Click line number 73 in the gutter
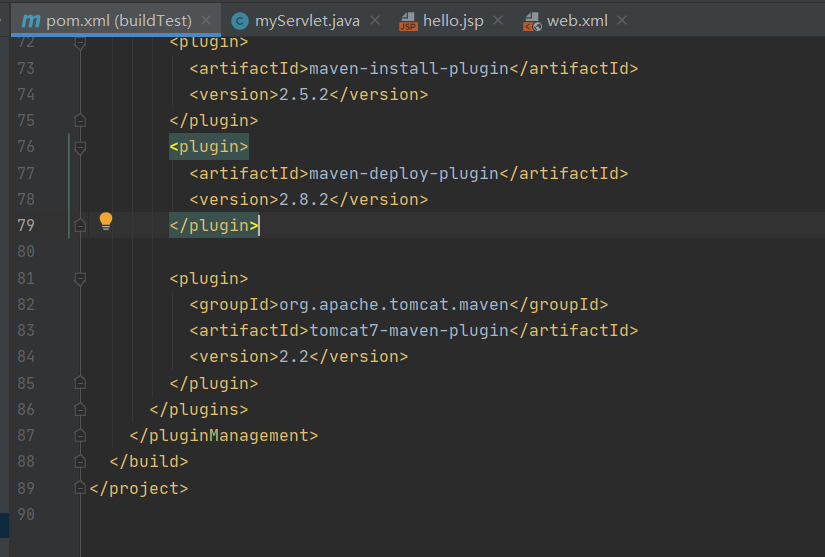This screenshot has width=825, height=557. 26,68
